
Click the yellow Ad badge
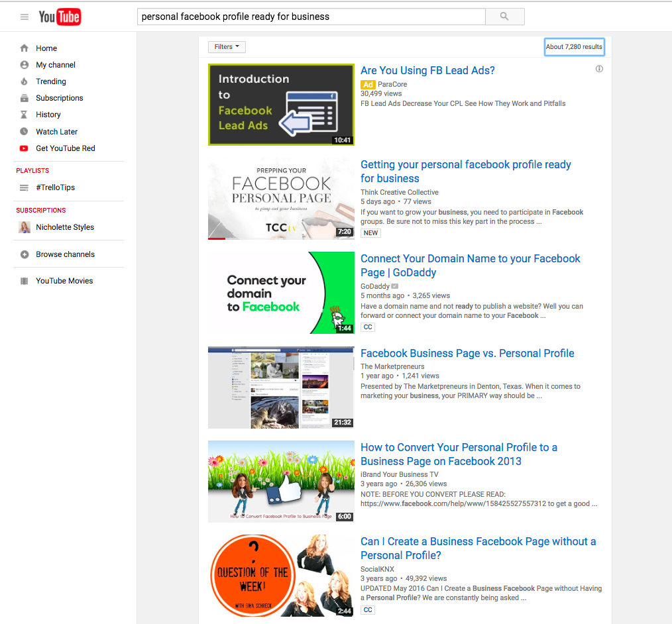click(x=368, y=84)
